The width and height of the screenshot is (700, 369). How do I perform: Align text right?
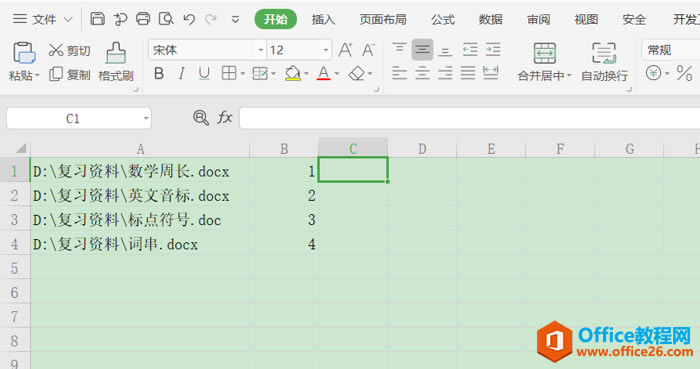pyautogui.click(x=445, y=73)
